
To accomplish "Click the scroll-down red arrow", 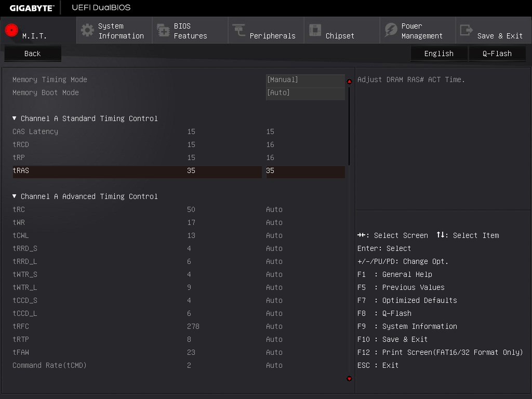I will (x=349, y=379).
